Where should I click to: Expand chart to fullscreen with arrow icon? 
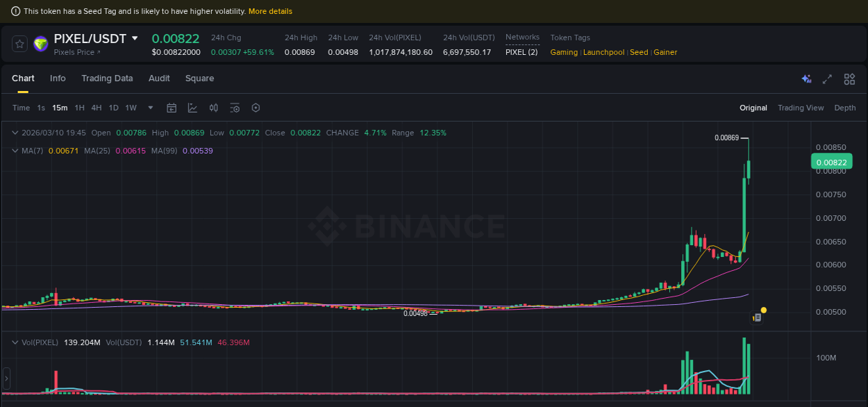pos(827,79)
